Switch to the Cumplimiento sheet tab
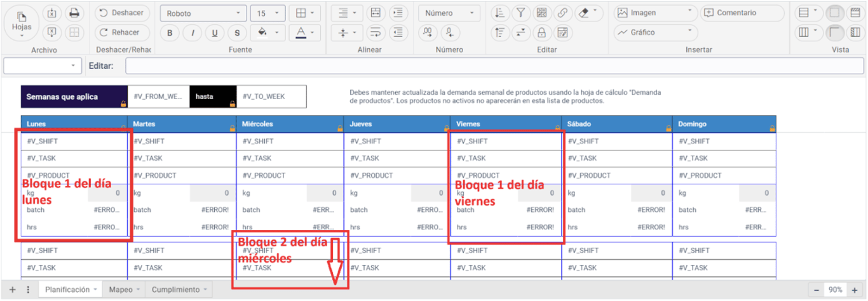Screen dimensions: 868x301 (179, 290)
